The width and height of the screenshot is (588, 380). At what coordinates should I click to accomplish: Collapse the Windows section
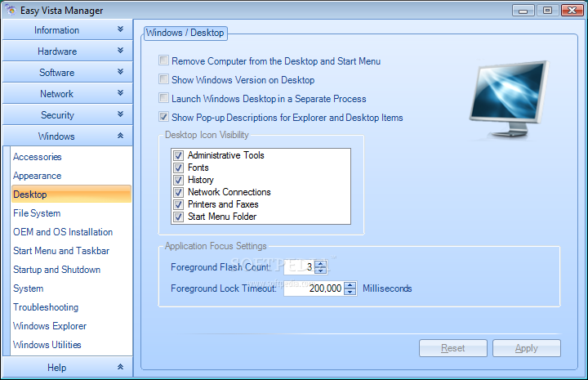[68, 136]
